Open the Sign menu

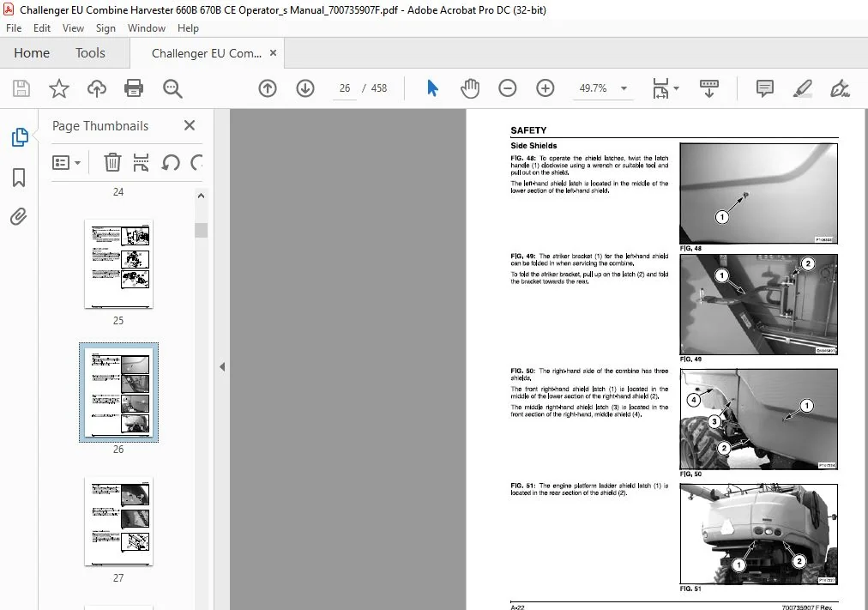tap(105, 28)
